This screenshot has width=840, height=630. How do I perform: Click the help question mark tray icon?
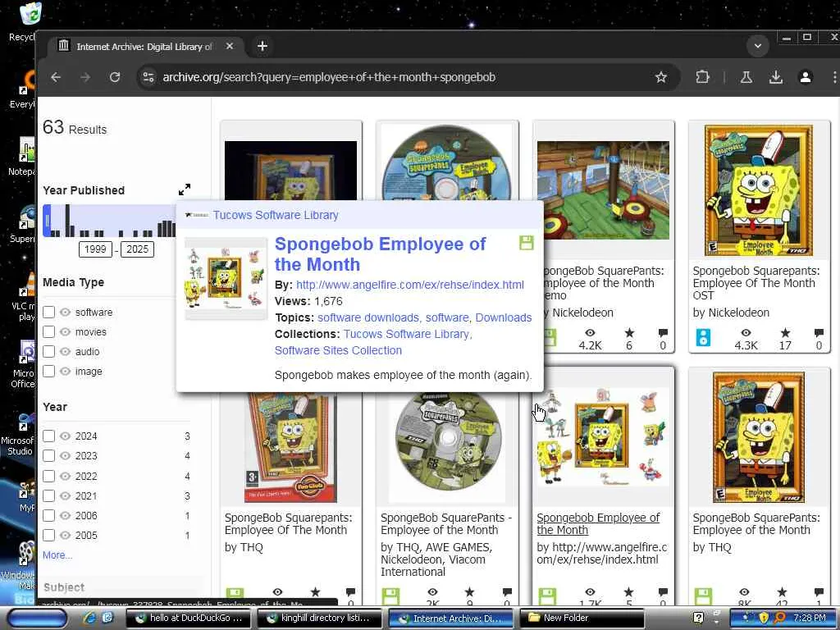(x=698, y=618)
